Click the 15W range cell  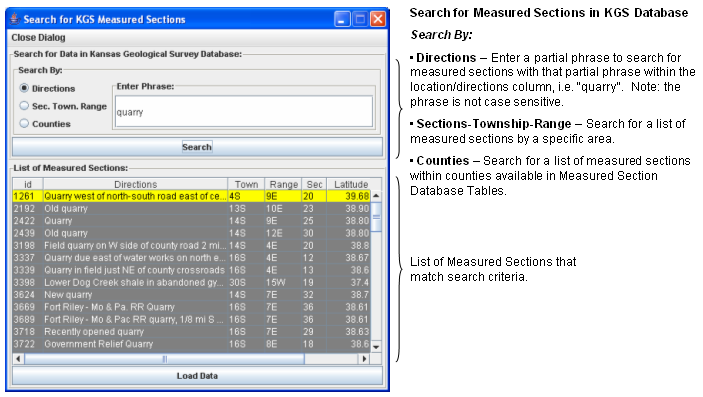tap(283, 283)
